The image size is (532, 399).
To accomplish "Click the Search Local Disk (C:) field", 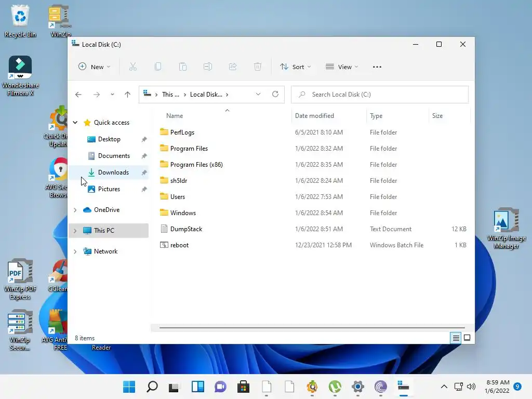I will 380,95.
